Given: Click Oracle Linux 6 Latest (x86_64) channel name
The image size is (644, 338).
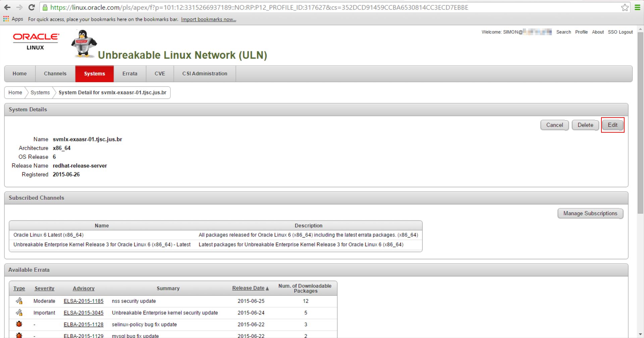Looking at the screenshot, I should (x=48, y=235).
